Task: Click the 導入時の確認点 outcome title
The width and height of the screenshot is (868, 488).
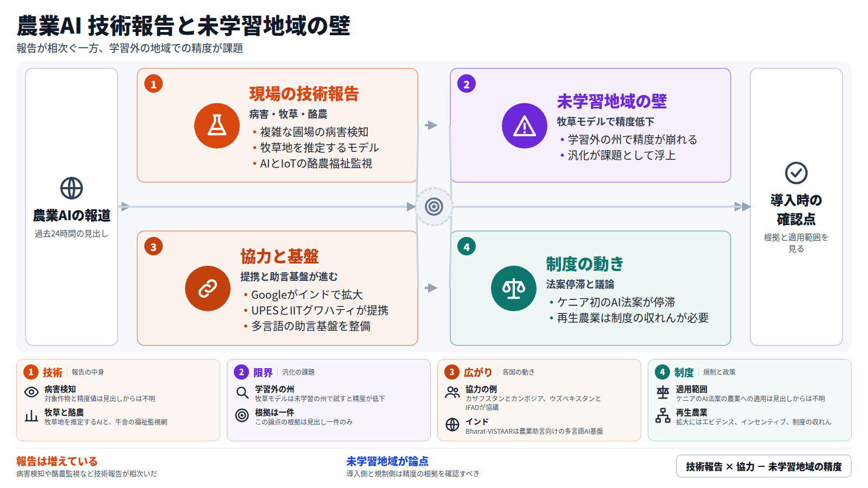Action: (x=796, y=210)
